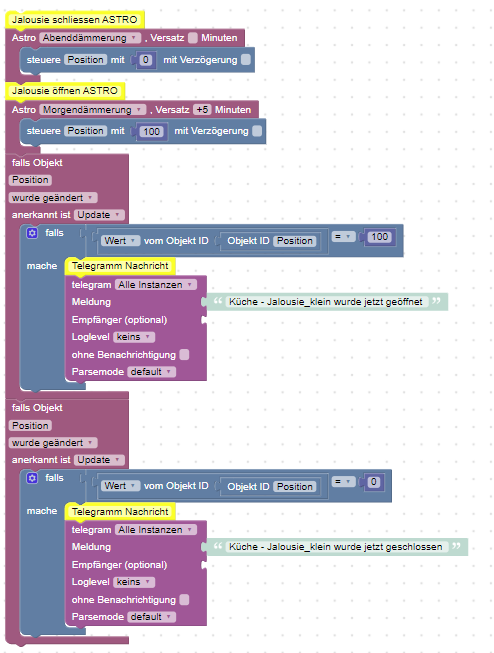Select the 'Jalousie schliessen ASTRO' comment block
The image size is (494, 653).
point(75,20)
